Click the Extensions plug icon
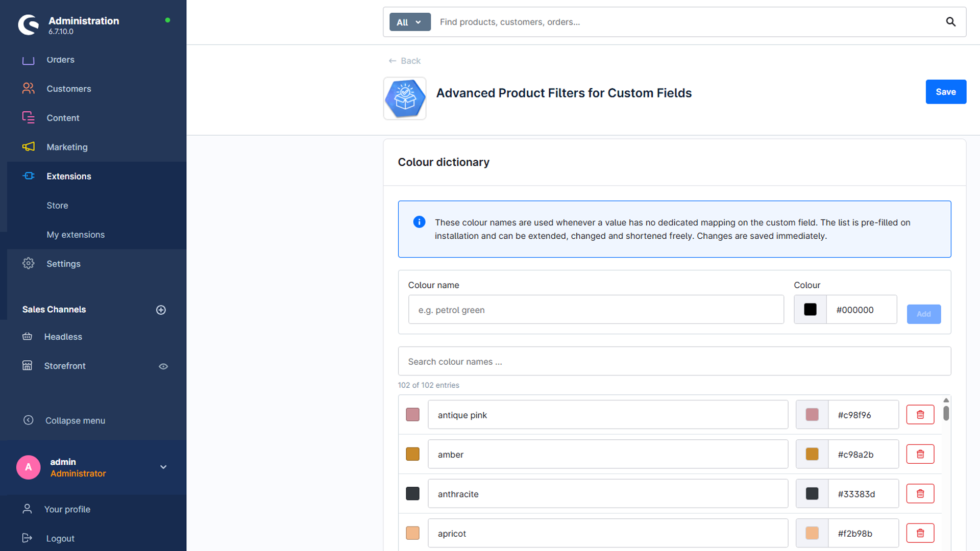Viewport: 980px width, 551px height. (x=28, y=176)
